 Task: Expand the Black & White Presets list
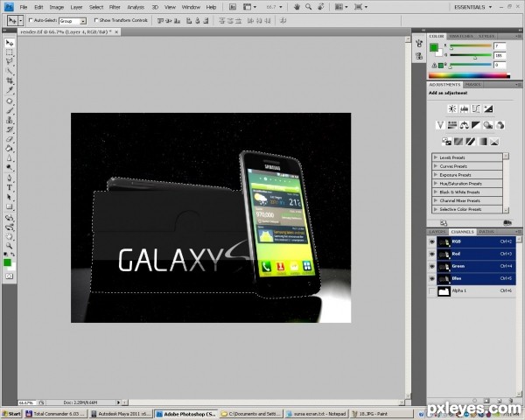pyautogui.click(x=436, y=192)
